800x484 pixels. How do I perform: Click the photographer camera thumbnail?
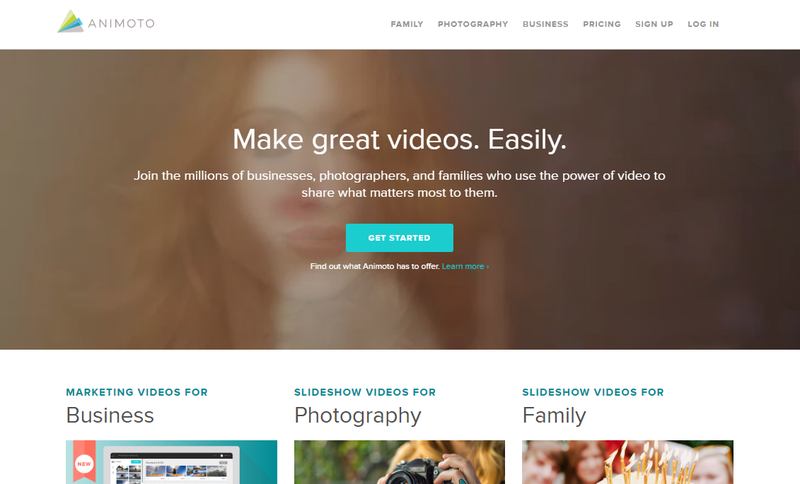399,462
